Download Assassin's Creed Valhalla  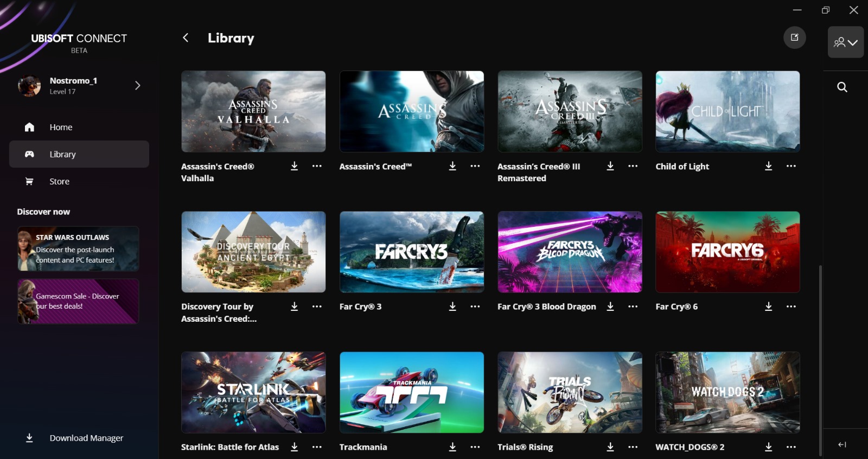click(x=294, y=166)
